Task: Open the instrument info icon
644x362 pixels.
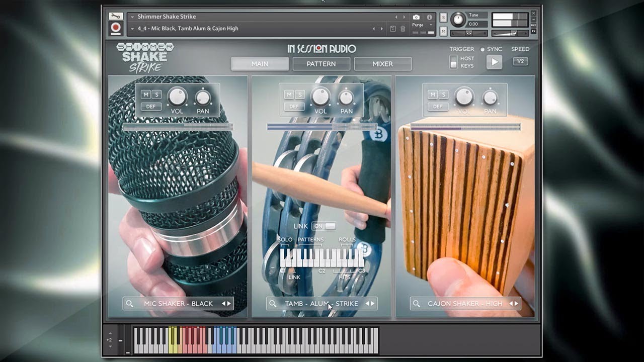Action: [429, 17]
